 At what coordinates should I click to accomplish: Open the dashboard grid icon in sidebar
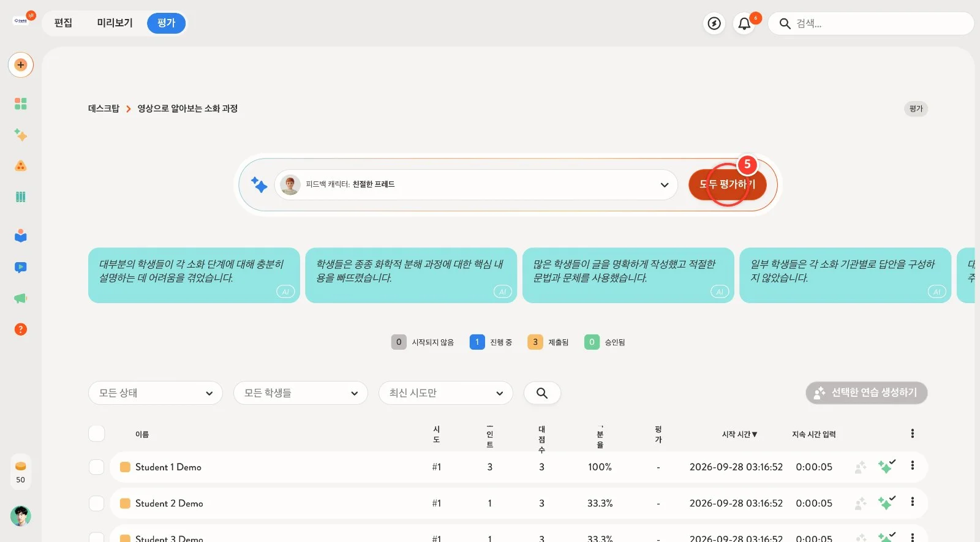pyautogui.click(x=21, y=104)
